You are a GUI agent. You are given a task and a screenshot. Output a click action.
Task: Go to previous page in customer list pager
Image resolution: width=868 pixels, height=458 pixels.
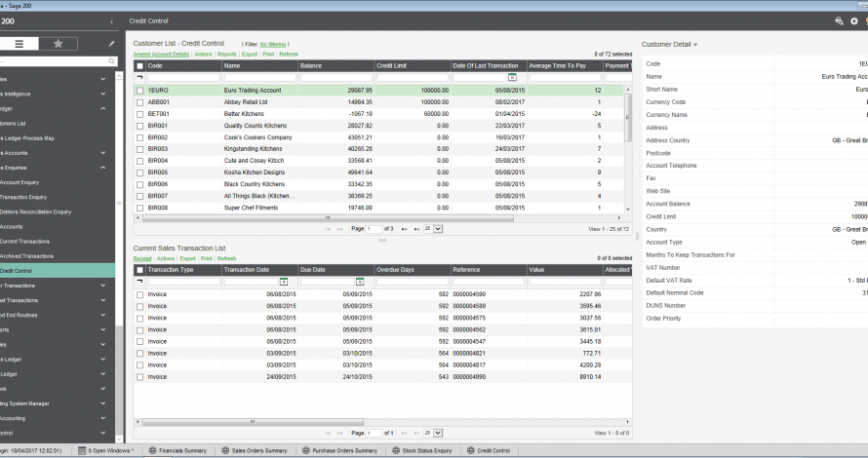point(340,229)
